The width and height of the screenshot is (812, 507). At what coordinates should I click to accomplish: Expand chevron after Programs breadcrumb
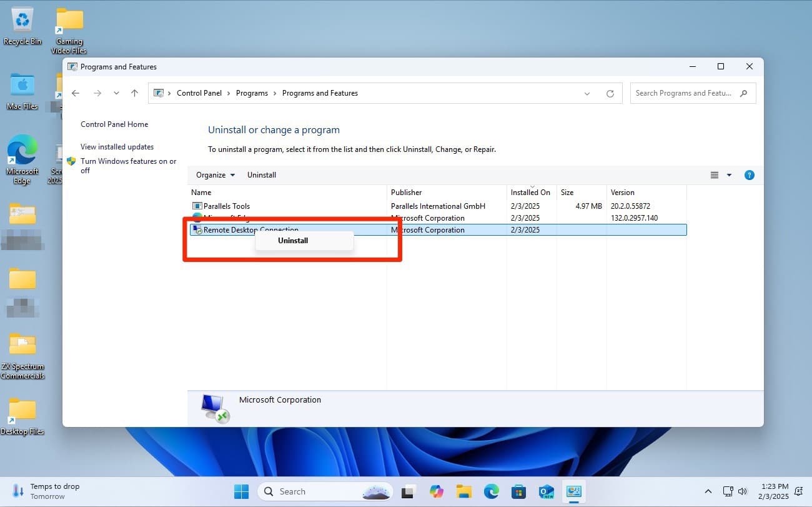(x=275, y=93)
